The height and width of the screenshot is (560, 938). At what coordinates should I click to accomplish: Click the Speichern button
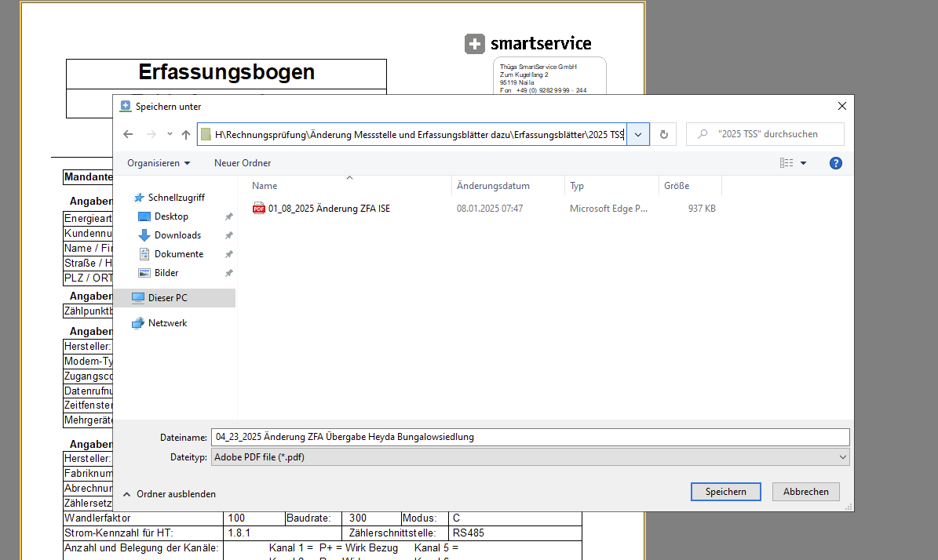pyautogui.click(x=725, y=492)
